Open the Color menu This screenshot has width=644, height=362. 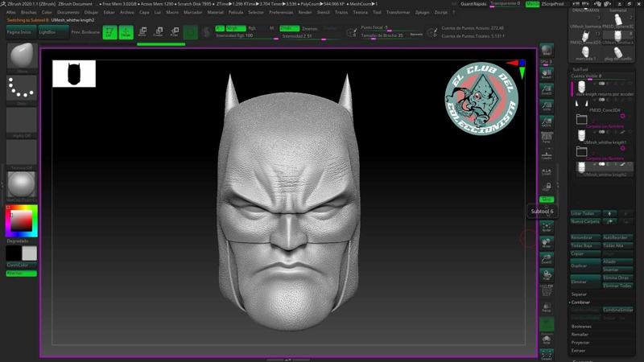point(47,12)
